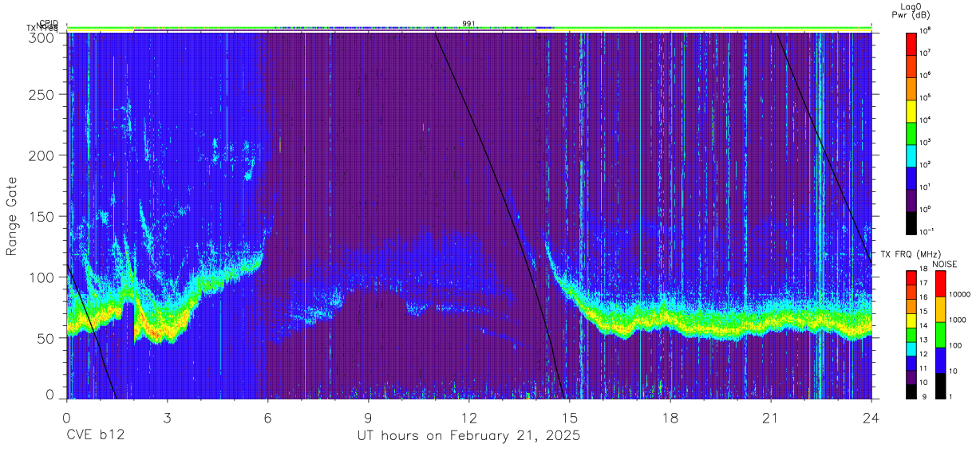The image size is (980, 452).
Task: Click the '3' hour tick label on the x-axis
Action: click(x=167, y=418)
